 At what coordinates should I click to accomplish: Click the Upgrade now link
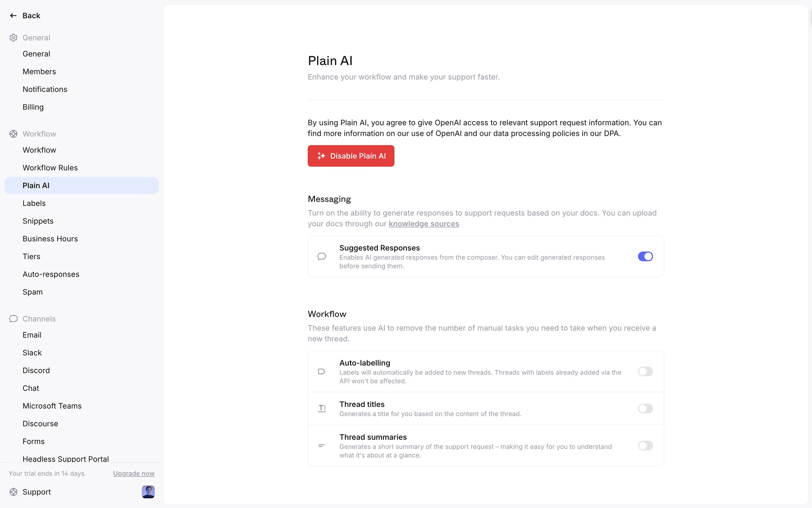[x=134, y=474]
